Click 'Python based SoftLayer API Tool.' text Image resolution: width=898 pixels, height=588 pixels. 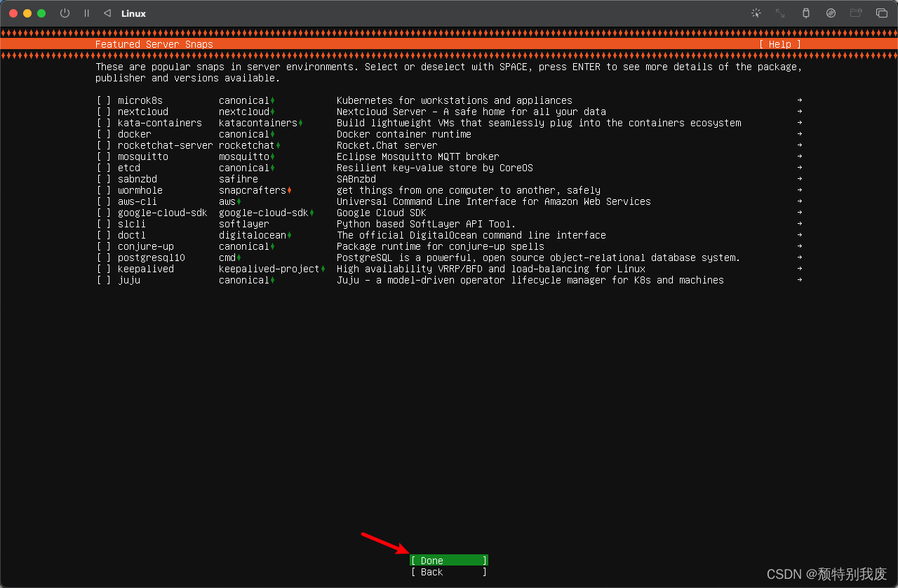(x=427, y=224)
